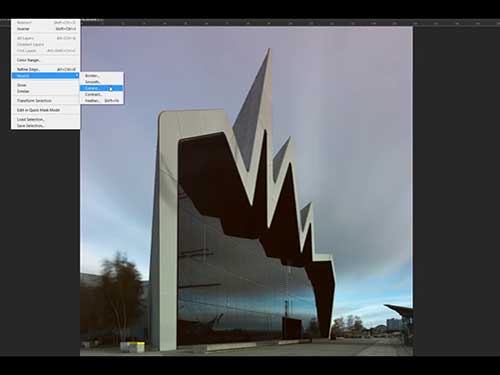
Task: Open the Color Range dialog
Action: [x=45, y=60]
